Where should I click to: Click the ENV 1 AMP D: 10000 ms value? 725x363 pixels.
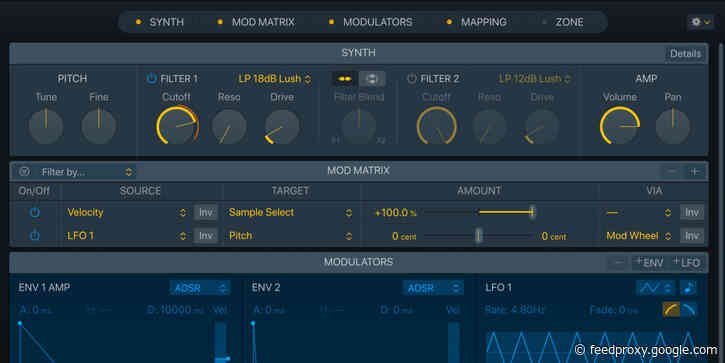175,310
